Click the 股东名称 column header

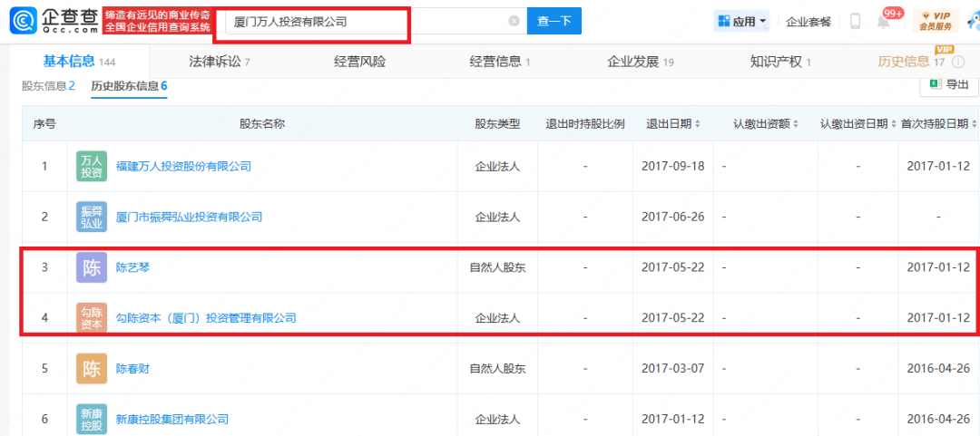[262, 123]
